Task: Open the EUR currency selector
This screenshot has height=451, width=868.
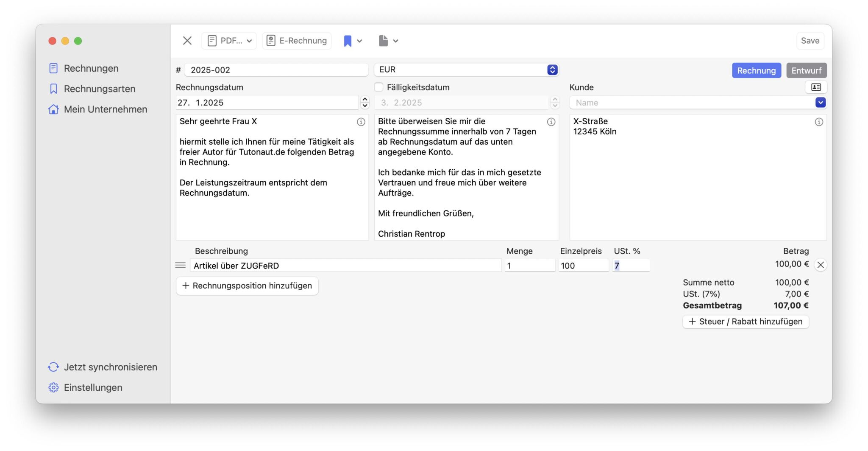Action: 466,70
